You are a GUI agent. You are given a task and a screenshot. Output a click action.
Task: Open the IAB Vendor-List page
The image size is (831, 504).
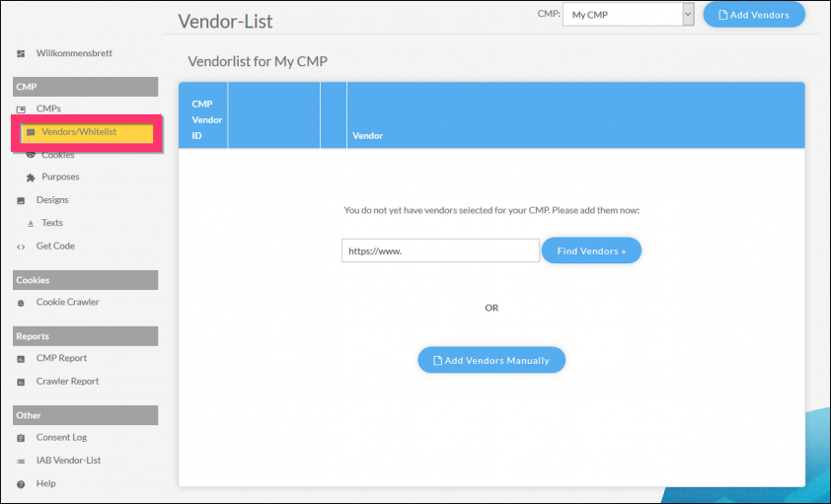[x=68, y=460]
